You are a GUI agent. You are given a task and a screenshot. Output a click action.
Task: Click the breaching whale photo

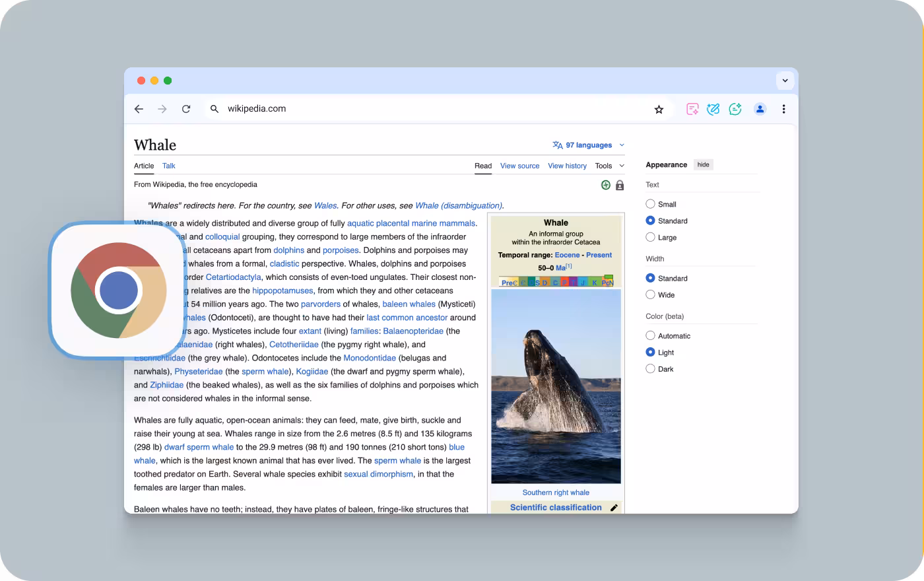click(556, 386)
